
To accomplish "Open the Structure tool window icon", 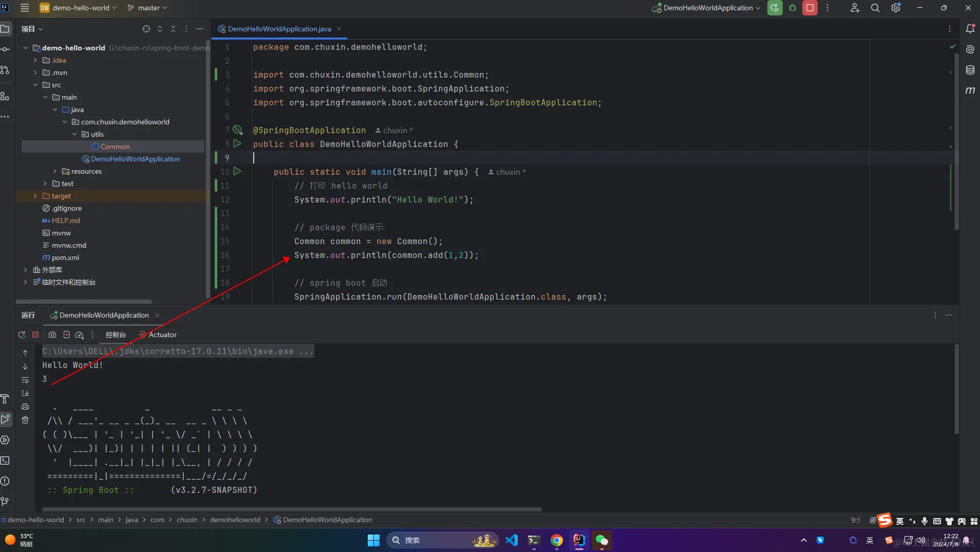I will coord(5,96).
